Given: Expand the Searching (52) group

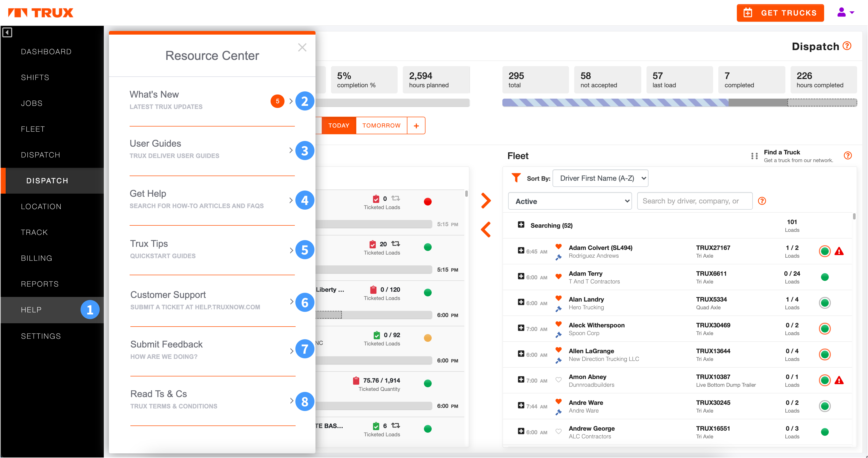Looking at the screenshot, I should pyautogui.click(x=520, y=224).
